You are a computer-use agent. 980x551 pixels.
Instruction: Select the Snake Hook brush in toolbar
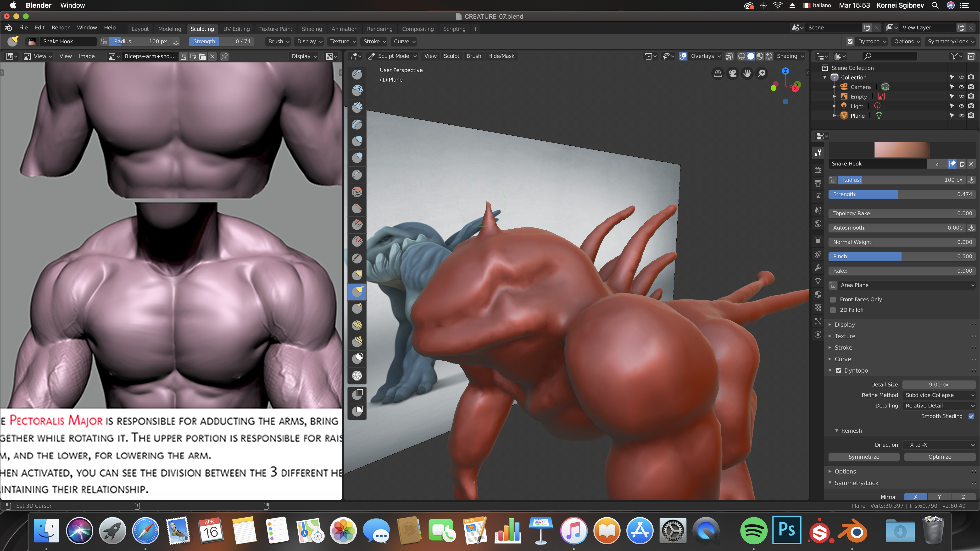357,292
